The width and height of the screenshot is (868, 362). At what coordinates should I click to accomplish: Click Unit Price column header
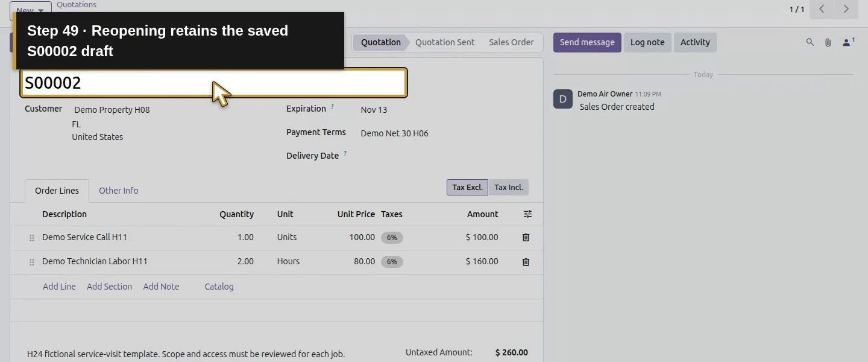(356, 214)
